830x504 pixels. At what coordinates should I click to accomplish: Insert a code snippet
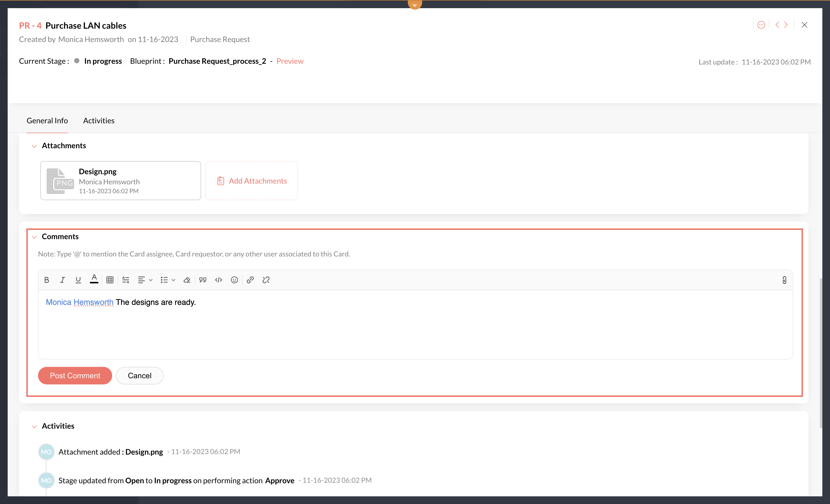[x=219, y=280]
